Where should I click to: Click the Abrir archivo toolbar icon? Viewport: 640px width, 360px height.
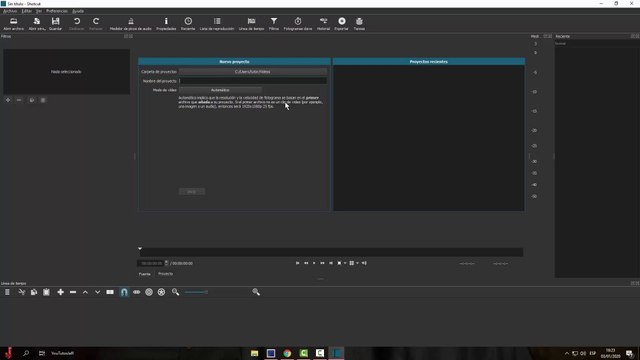click(x=13, y=24)
